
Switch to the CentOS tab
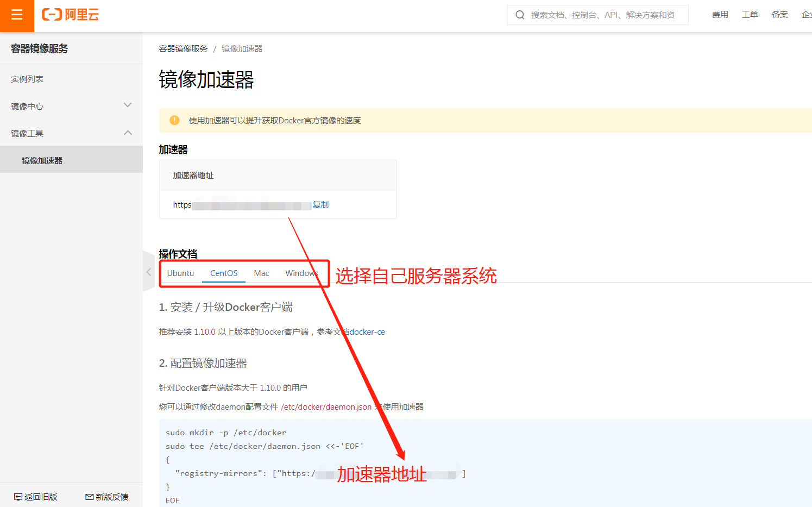[x=224, y=273]
